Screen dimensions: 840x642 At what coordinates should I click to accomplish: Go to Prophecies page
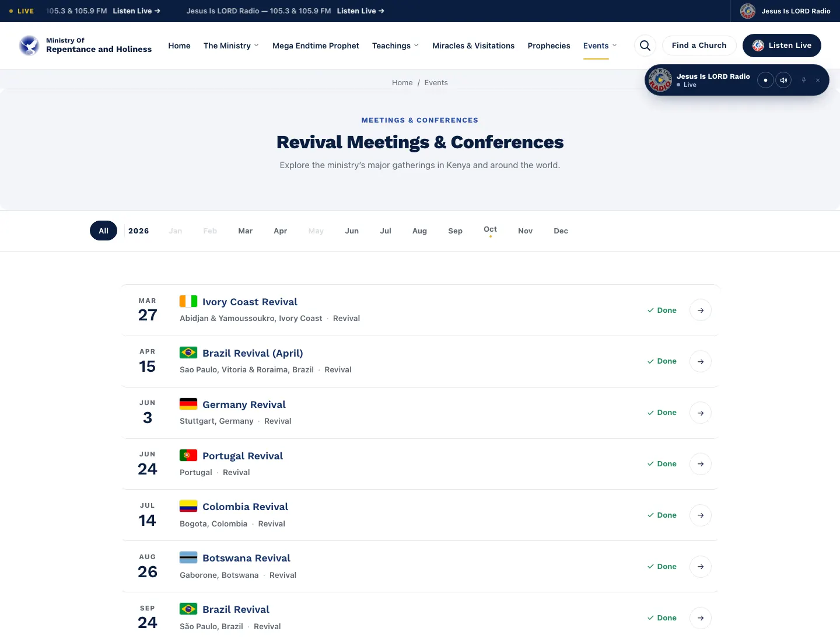point(549,46)
